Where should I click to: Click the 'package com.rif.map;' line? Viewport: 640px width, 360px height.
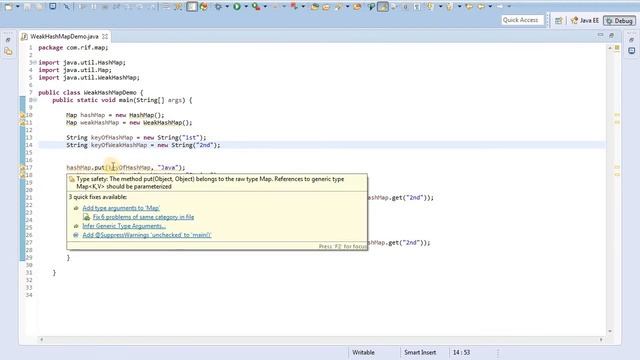[73, 48]
